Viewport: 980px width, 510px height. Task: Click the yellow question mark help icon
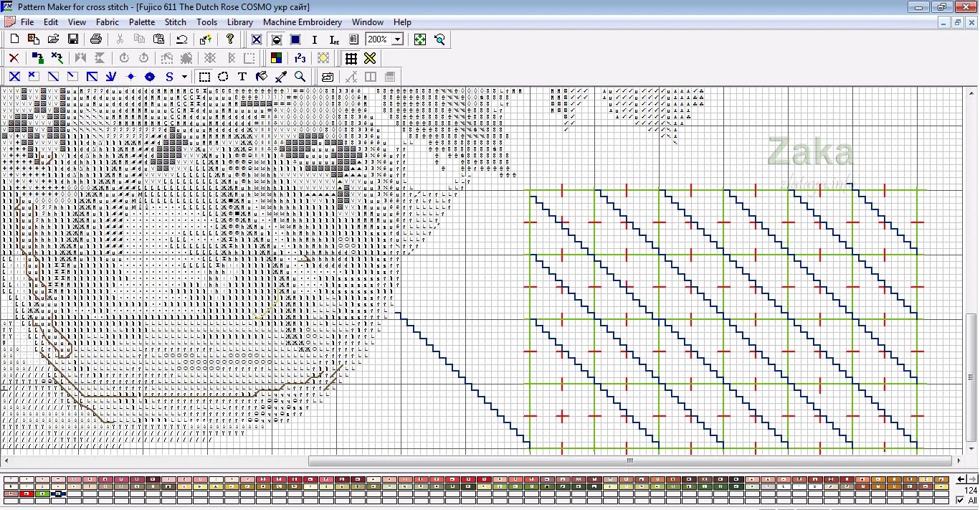pyautogui.click(x=230, y=39)
